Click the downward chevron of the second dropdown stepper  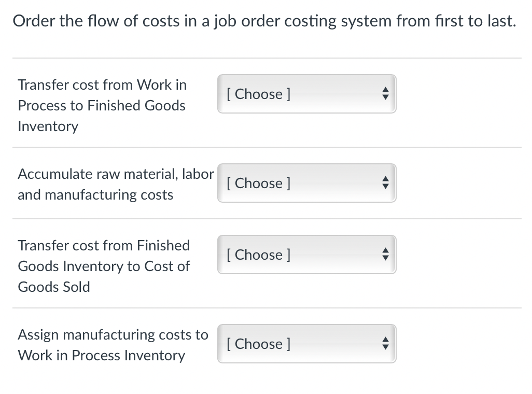point(385,187)
